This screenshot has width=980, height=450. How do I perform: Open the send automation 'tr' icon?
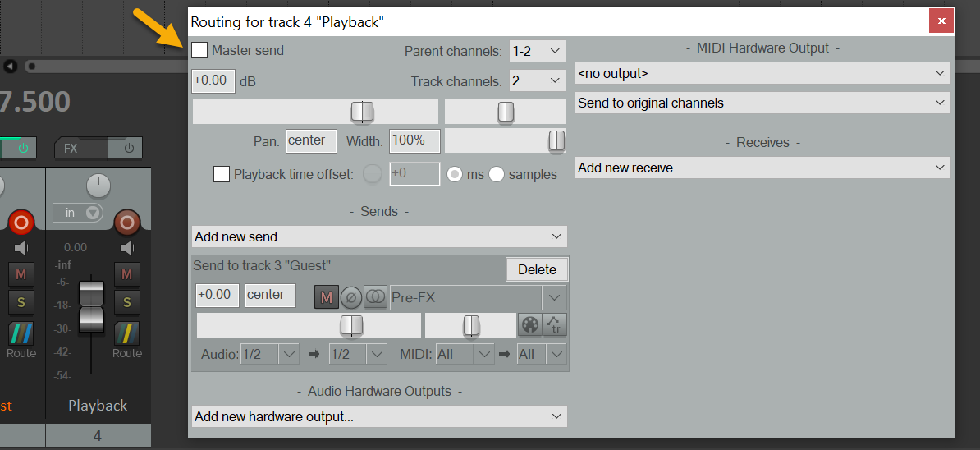(x=555, y=325)
